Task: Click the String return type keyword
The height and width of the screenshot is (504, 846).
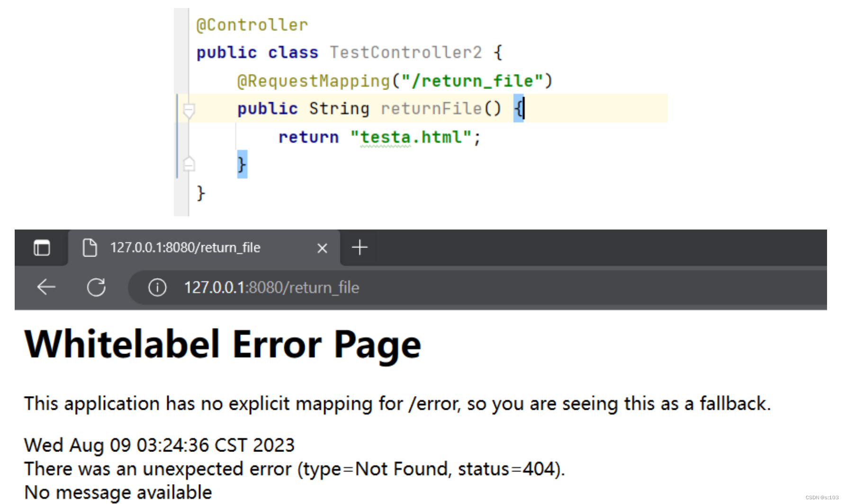Action: [x=339, y=109]
